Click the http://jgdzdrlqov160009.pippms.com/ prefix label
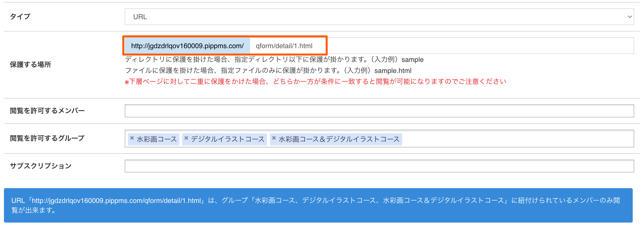 [x=187, y=46]
